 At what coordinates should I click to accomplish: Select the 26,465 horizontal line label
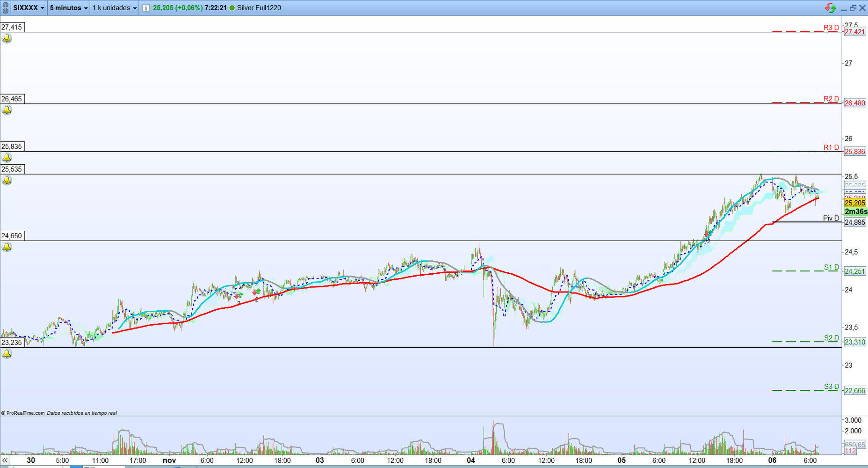12,99
